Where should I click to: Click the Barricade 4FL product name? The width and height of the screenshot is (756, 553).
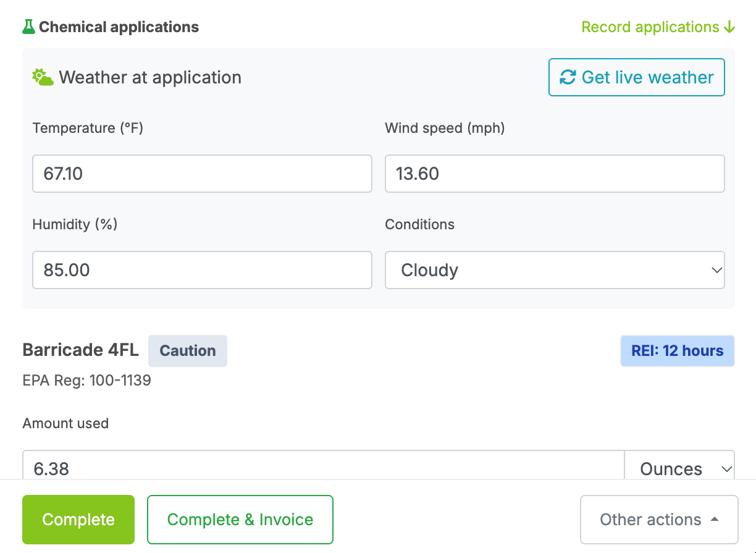tap(81, 350)
